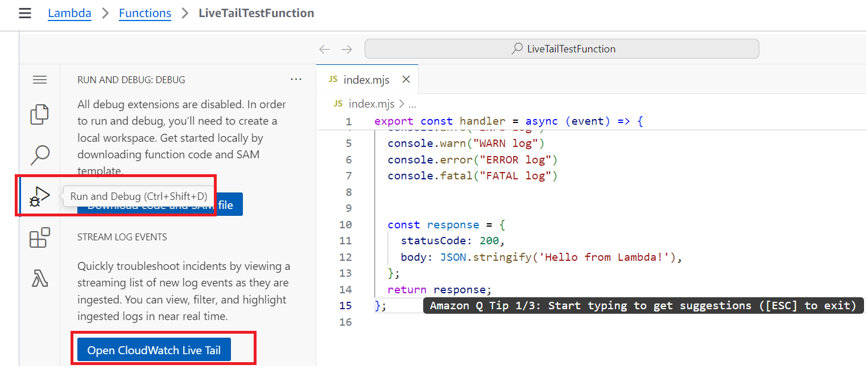The height and width of the screenshot is (369, 868).
Task: Open the Search magnifier icon in sidebar
Action: (39, 154)
